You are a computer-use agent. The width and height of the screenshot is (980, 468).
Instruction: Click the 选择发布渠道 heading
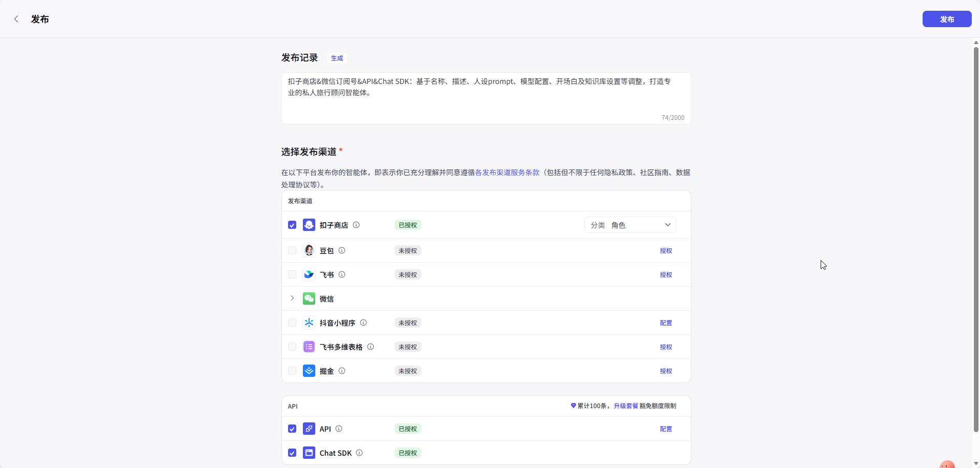309,152
